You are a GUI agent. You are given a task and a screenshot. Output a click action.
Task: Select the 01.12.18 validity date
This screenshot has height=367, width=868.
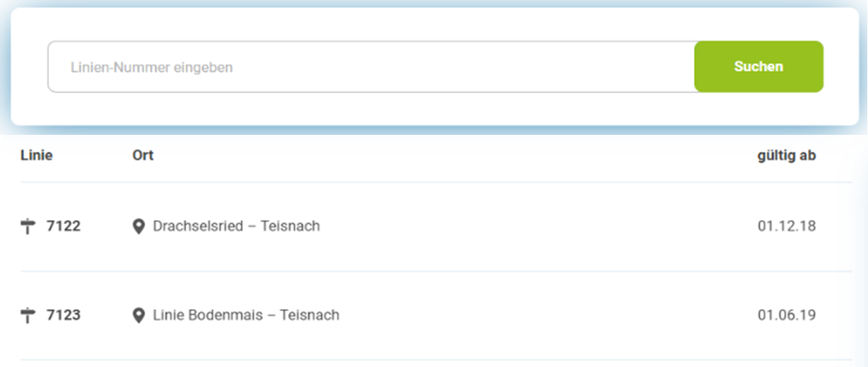[x=786, y=226]
